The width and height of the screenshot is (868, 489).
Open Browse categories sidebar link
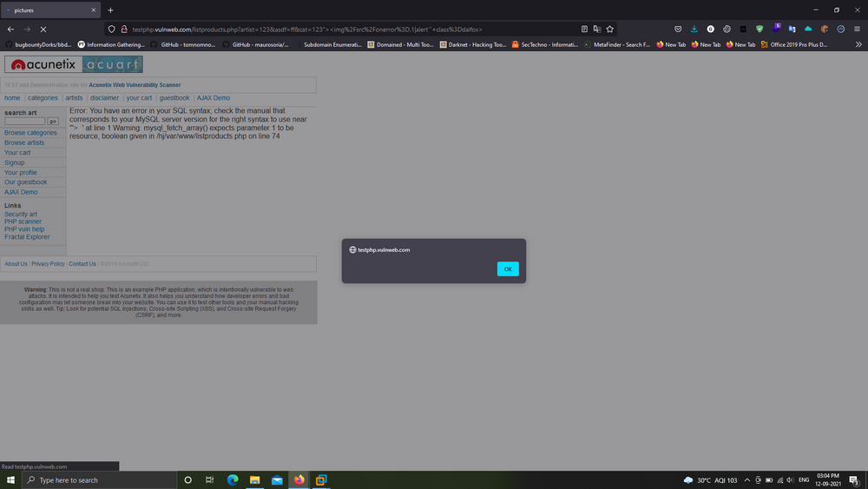click(30, 133)
